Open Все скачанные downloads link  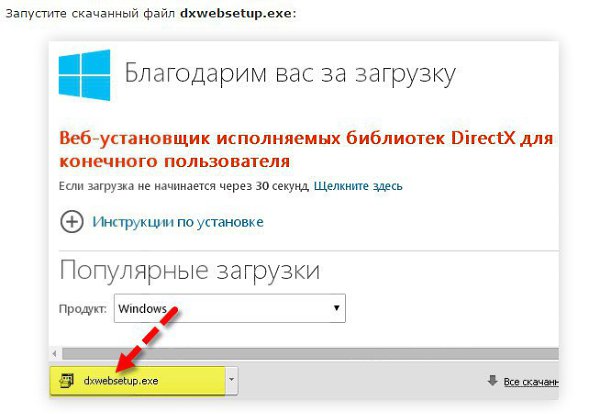529,381
